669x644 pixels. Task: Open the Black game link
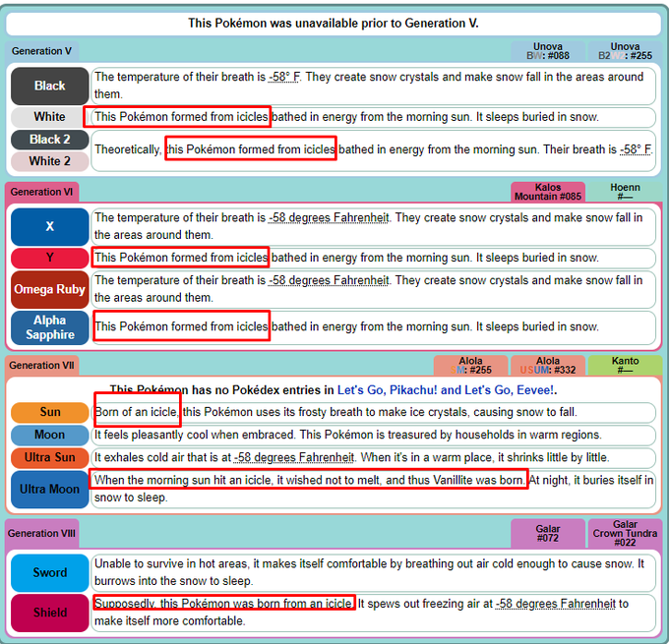[x=50, y=86]
